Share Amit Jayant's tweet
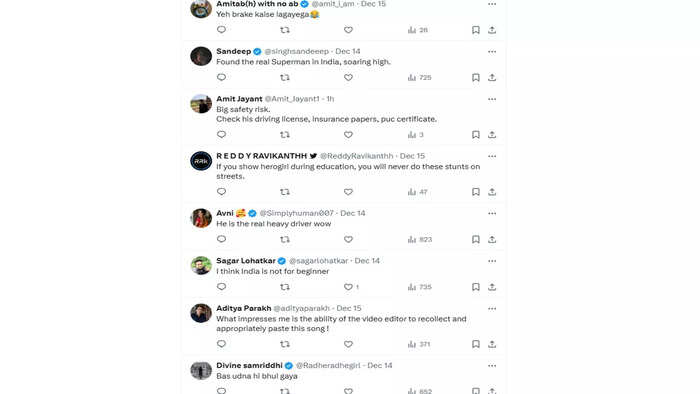This screenshot has width=700, height=394. [492, 135]
